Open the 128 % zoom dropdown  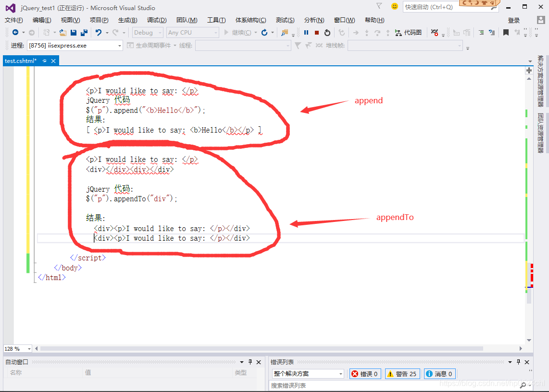coord(17,349)
